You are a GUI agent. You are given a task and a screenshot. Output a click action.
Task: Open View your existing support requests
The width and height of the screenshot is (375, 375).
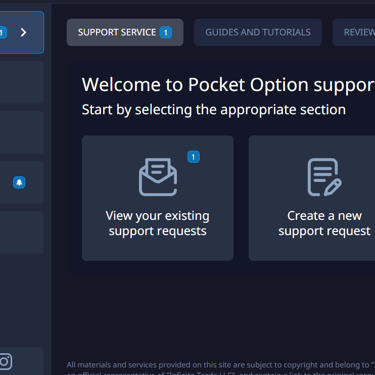click(158, 198)
